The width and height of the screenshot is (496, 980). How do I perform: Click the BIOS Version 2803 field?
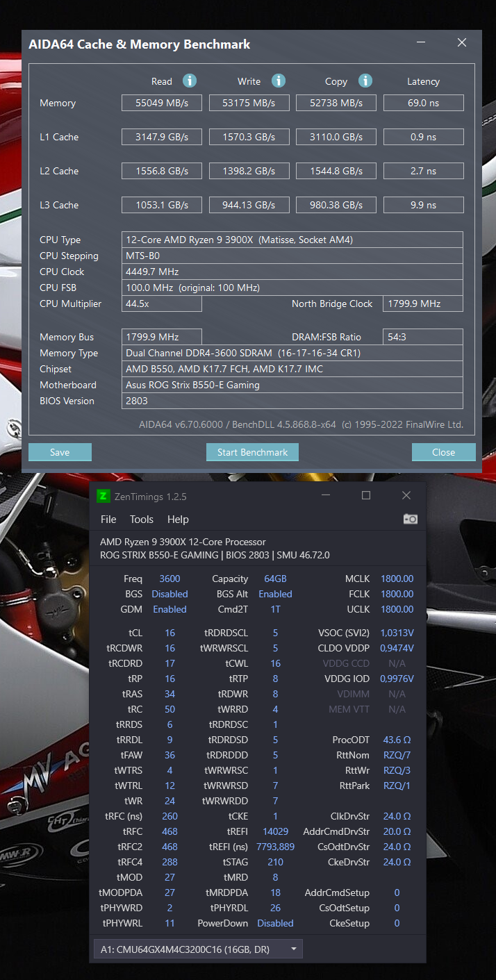(x=292, y=401)
